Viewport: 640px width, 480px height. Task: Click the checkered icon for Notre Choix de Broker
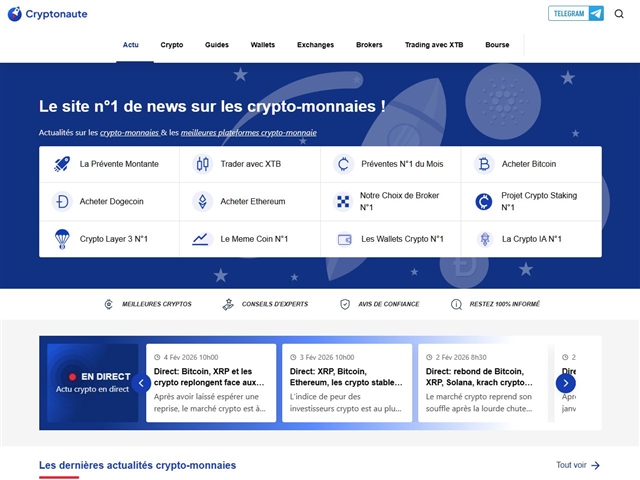coord(343,202)
